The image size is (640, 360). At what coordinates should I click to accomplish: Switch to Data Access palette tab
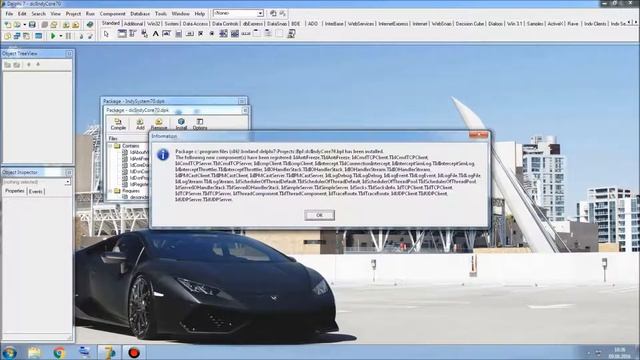click(x=195, y=24)
